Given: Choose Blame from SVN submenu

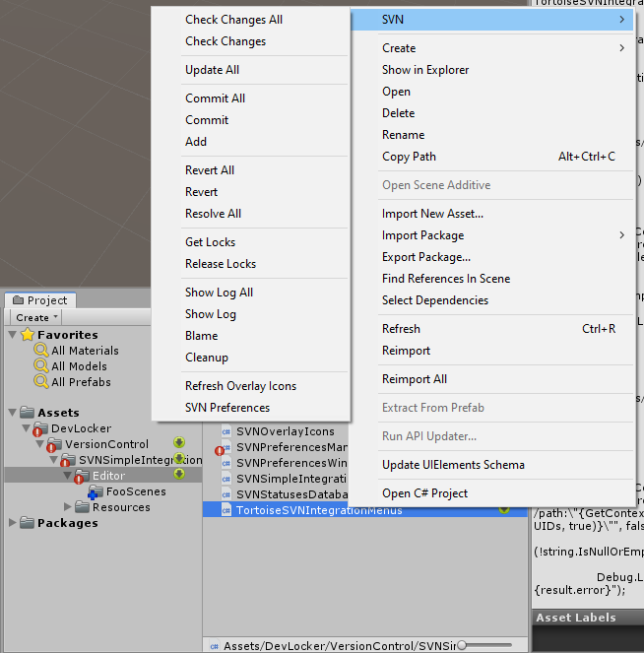Looking at the screenshot, I should pos(201,336).
